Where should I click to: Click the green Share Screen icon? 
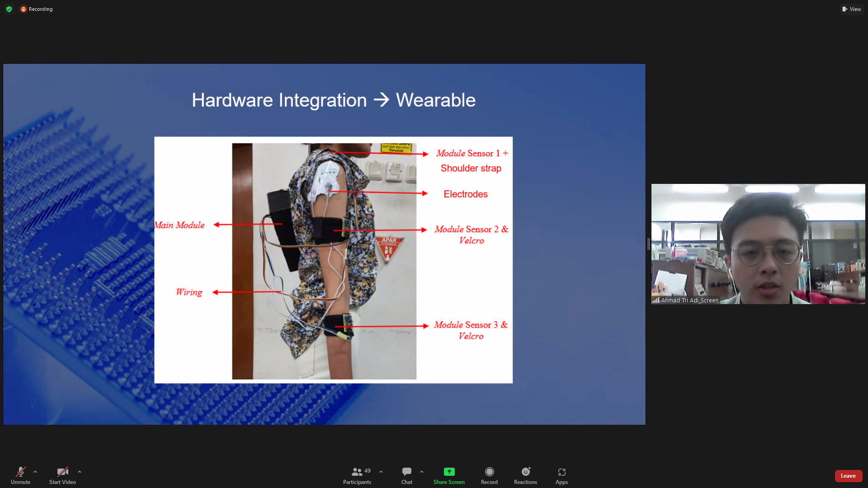pos(449,472)
